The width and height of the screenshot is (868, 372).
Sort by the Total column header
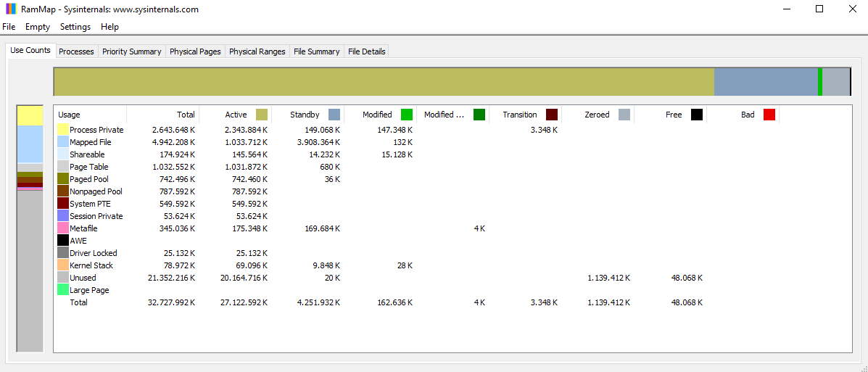pyautogui.click(x=162, y=115)
